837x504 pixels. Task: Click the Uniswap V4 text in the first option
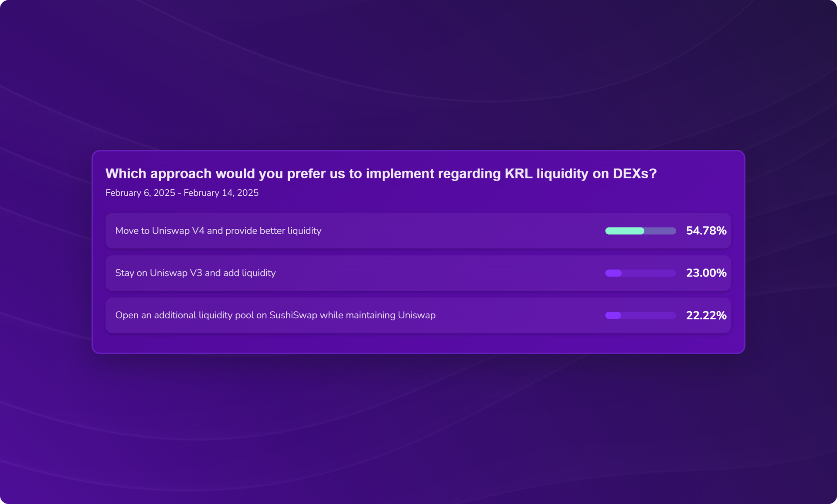pos(178,231)
